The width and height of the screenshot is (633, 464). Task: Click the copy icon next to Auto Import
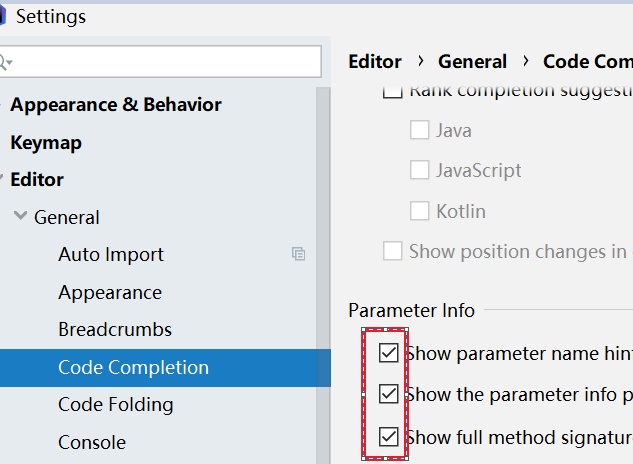(x=298, y=254)
